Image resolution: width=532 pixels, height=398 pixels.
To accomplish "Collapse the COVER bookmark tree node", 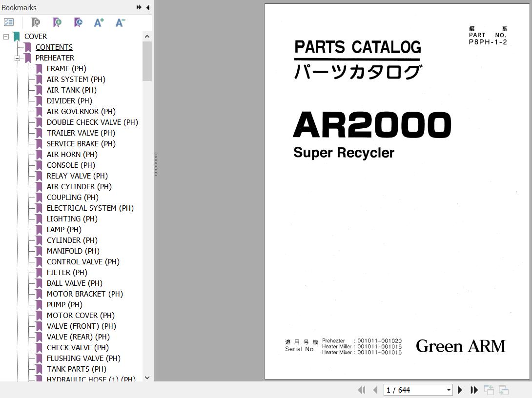I will [6, 37].
